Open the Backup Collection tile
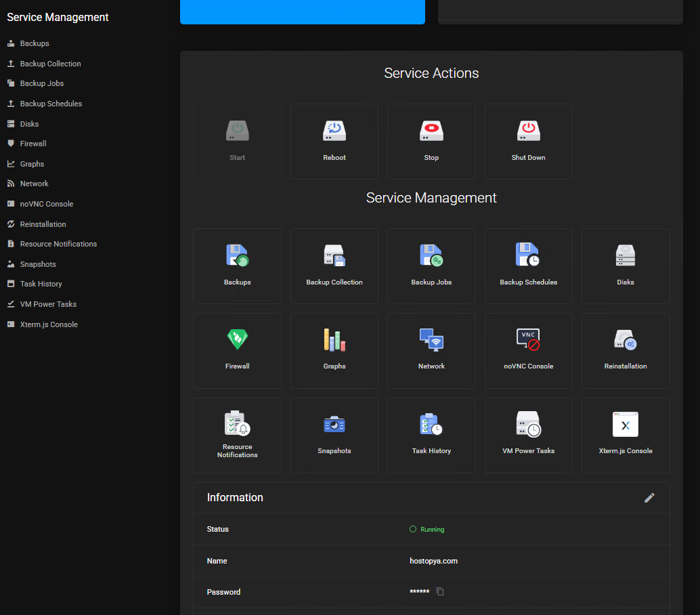Image resolution: width=700 pixels, height=615 pixels. 334,266
